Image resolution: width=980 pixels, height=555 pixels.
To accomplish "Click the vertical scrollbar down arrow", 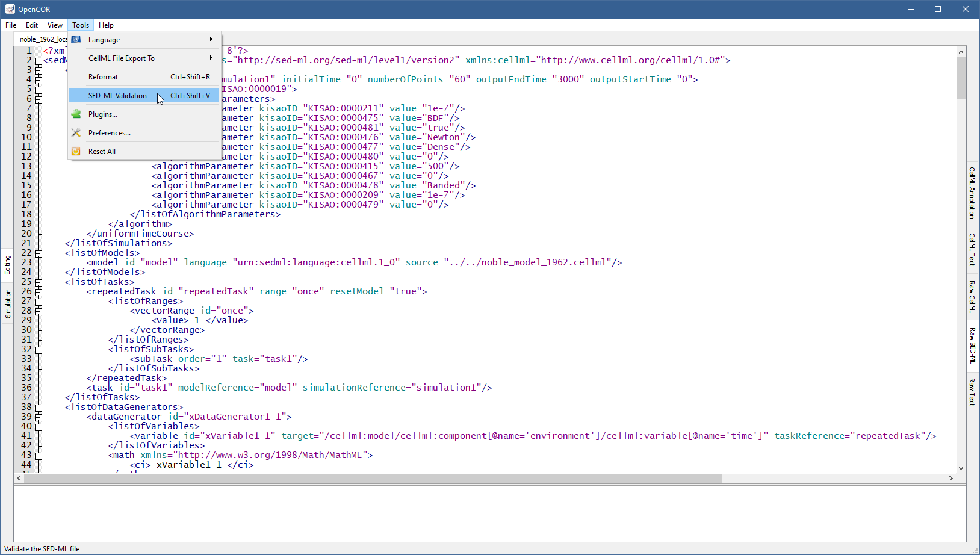I will (x=961, y=468).
